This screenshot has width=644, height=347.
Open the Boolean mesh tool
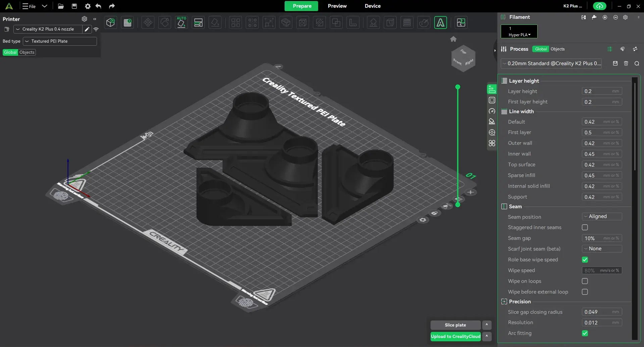[336, 23]
